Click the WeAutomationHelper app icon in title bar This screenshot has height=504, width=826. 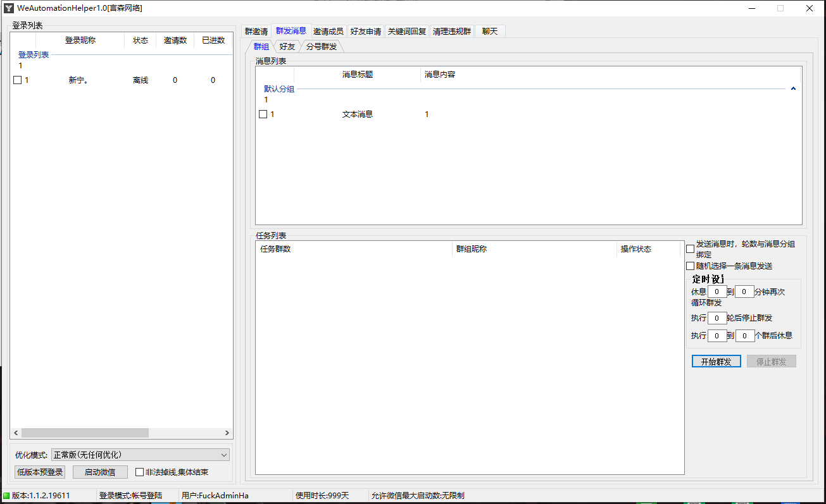(9, 8)
